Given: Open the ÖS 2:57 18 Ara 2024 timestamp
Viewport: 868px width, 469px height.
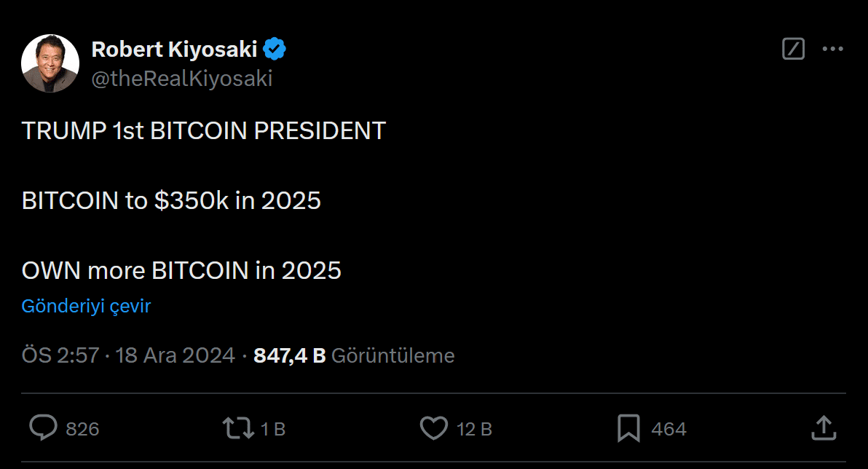Looking at the screenshot, I should click(128, 355).
